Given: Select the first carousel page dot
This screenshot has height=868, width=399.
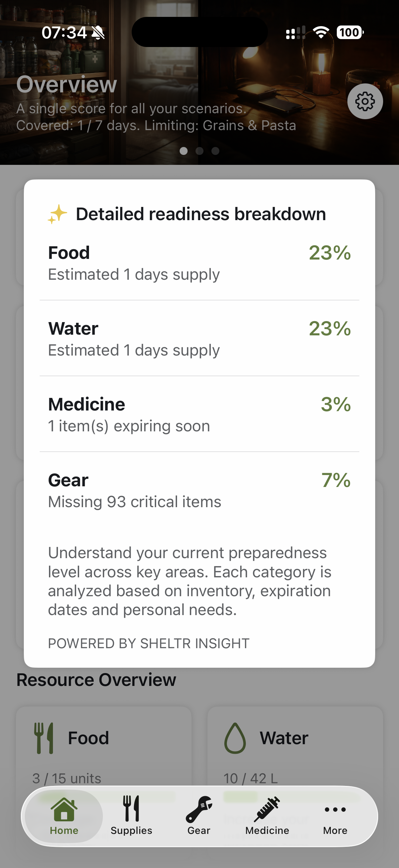Looking at the screenshot, I should click(x=184, y=151).
